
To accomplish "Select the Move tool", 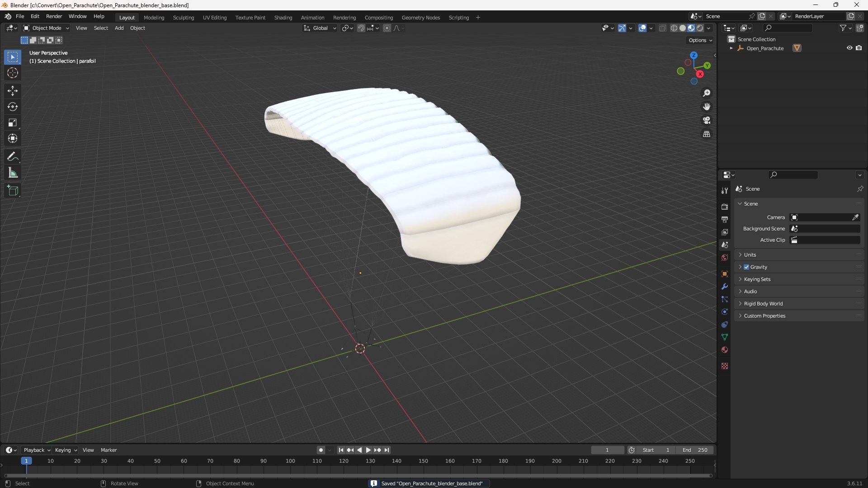I will (13, 91).
